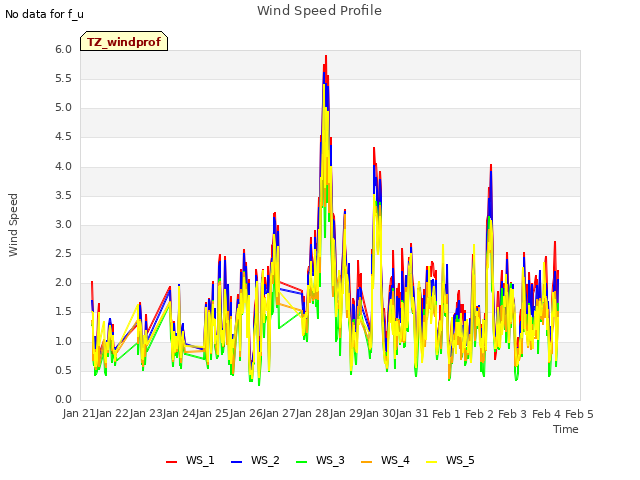Toggle the WS_4 legend label

(x=395, y=460)
